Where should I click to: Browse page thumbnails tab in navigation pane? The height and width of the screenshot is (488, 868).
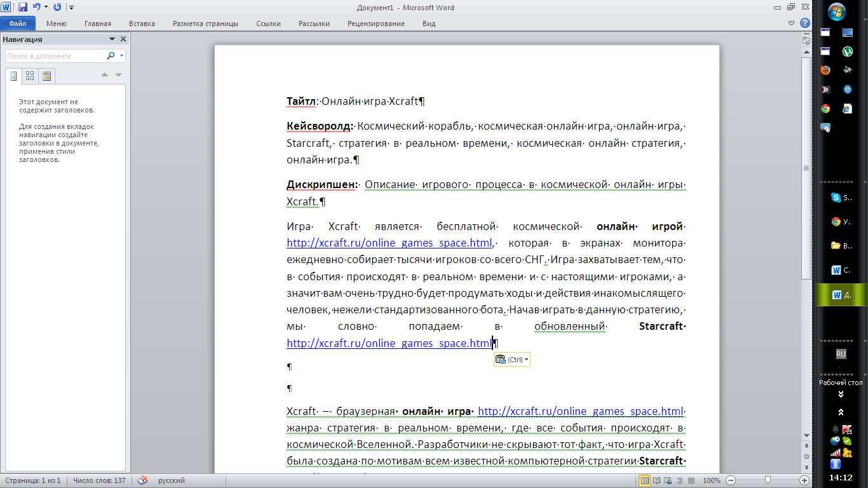30,76
